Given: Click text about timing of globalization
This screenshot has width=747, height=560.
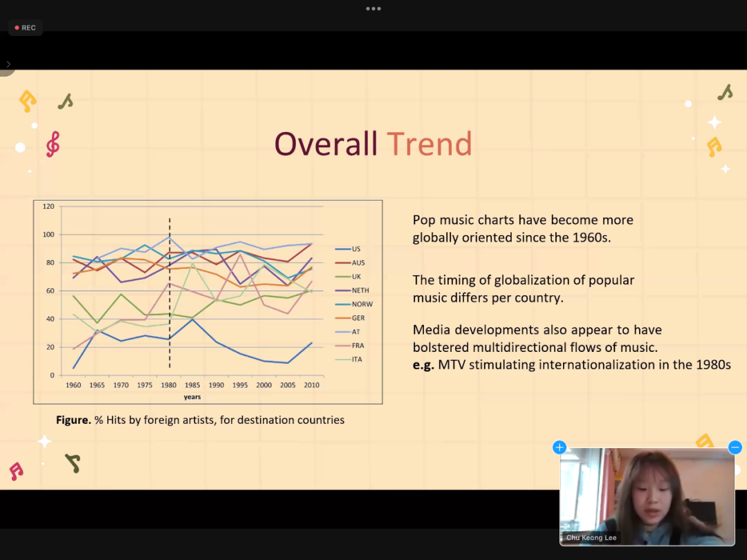Looking at the screenshot, I should click(x=524, y=288).
